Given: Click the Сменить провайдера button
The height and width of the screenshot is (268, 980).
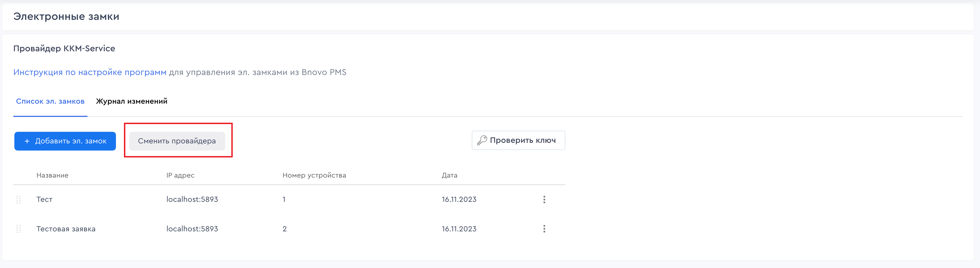Looking at the screenshot, I should pos(177,141).
